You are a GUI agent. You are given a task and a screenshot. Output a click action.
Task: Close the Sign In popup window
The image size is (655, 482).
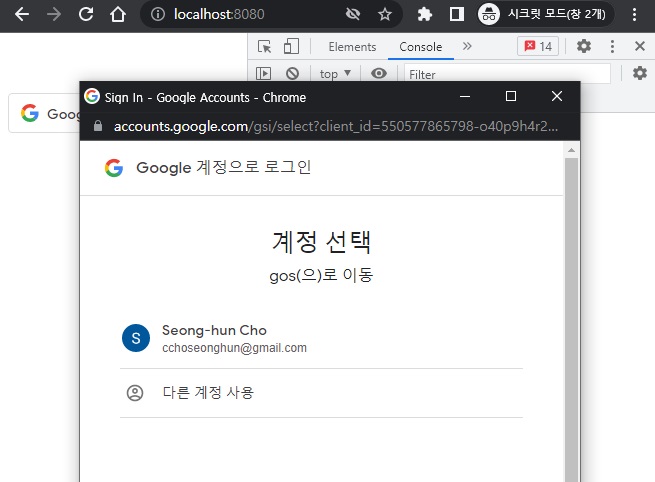point(556,96)
